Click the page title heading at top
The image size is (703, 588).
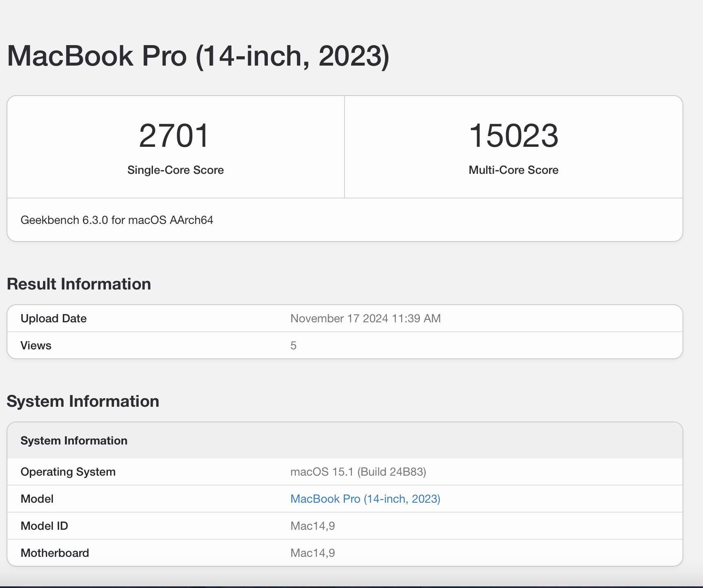coord(198,56)
